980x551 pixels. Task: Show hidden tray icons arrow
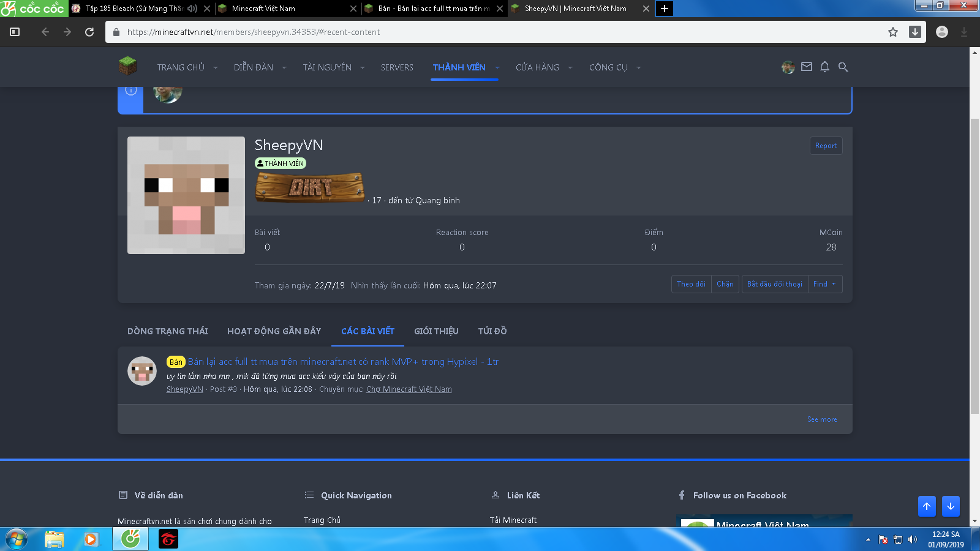(868, 539)
